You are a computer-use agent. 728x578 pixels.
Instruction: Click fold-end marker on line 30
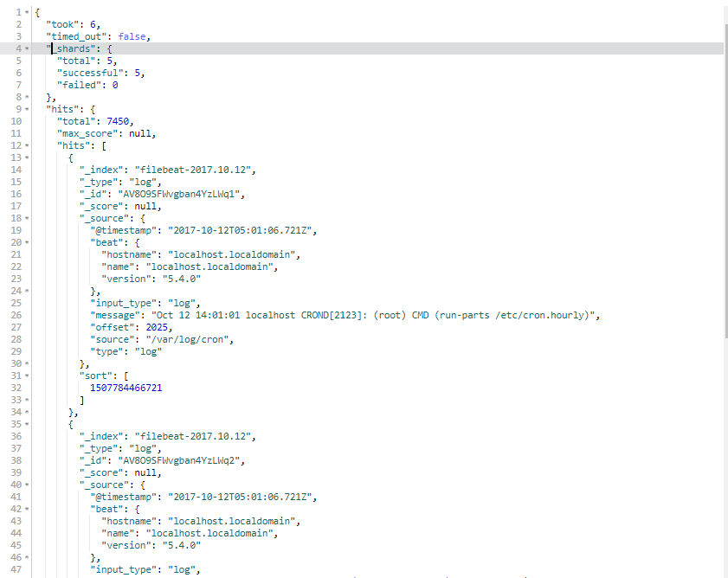click(x=27, y=363)
